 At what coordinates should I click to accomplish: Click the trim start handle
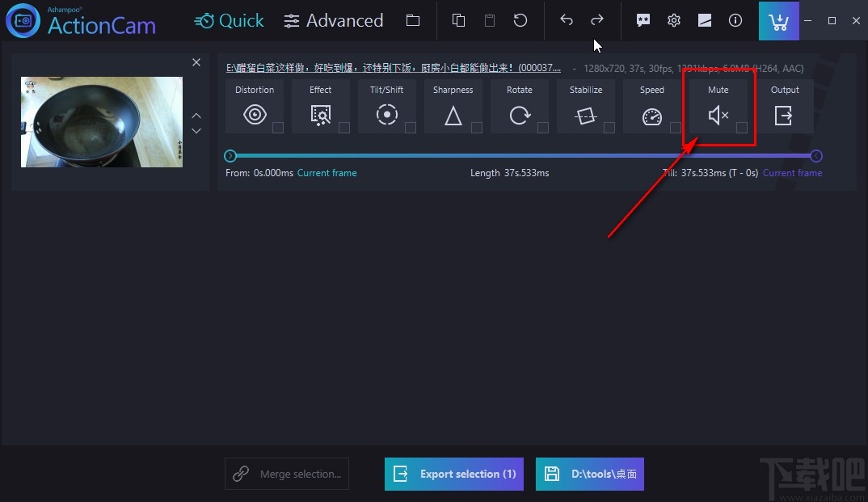[x=230, y=156]
